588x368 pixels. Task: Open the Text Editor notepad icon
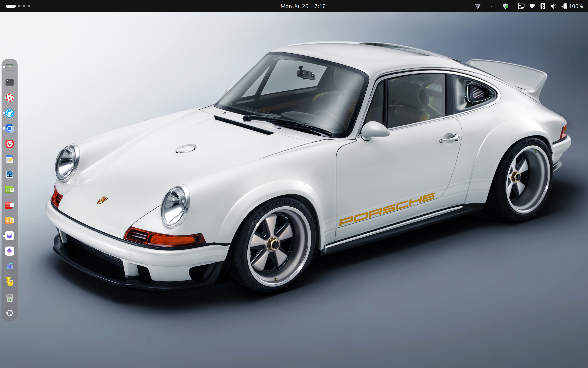point(10,159)
